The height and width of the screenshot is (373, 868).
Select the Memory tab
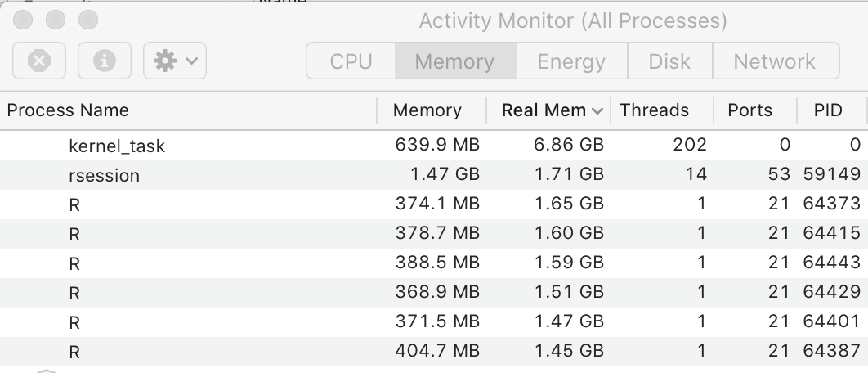[454, 61]
